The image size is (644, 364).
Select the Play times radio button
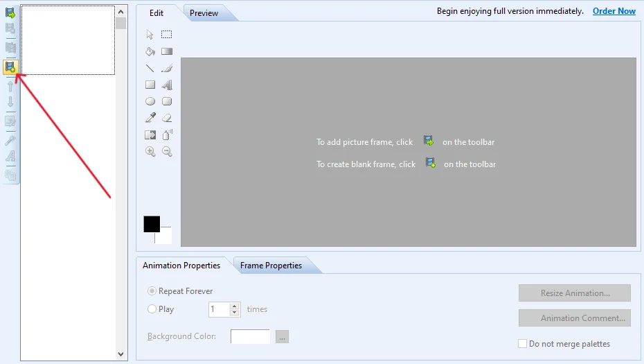(152, 309)
